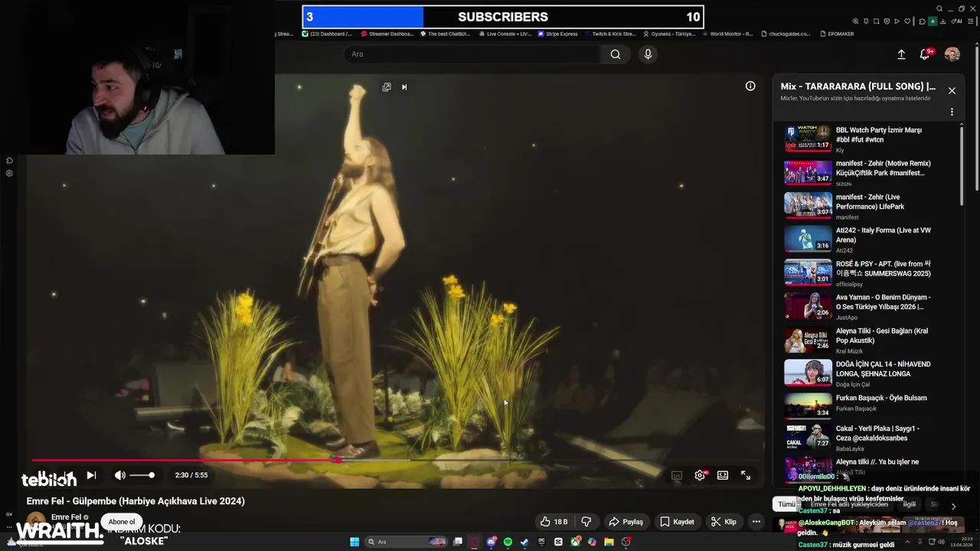Open the EPOMAKER bookmark
This screenshot has width=980, height=551.
(837, 34)
